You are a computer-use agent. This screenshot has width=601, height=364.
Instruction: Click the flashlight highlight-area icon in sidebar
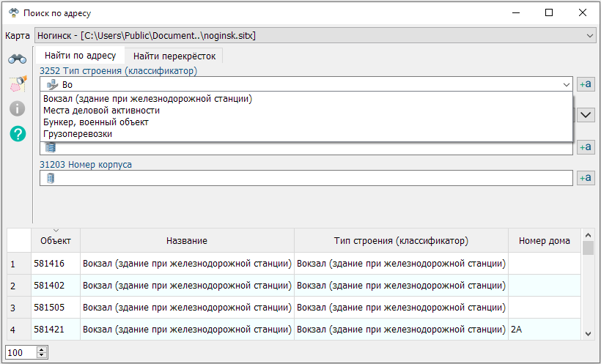point(17,84)
